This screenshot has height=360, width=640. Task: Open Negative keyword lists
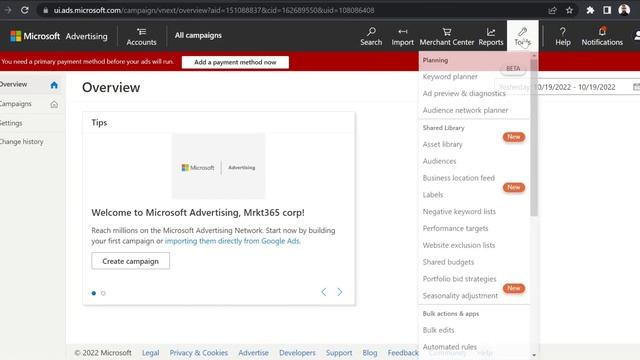pos(459,211)
